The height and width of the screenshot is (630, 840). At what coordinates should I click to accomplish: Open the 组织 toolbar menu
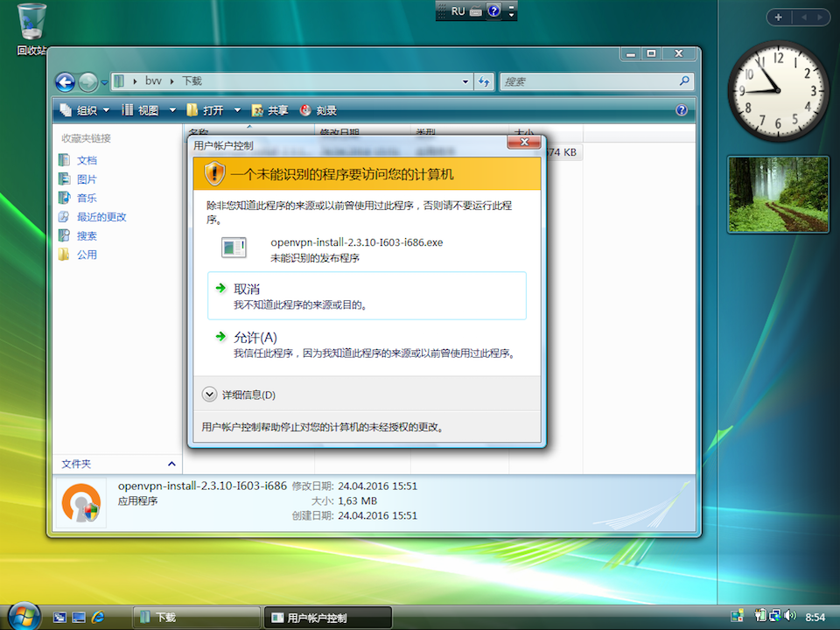[85, 110]
